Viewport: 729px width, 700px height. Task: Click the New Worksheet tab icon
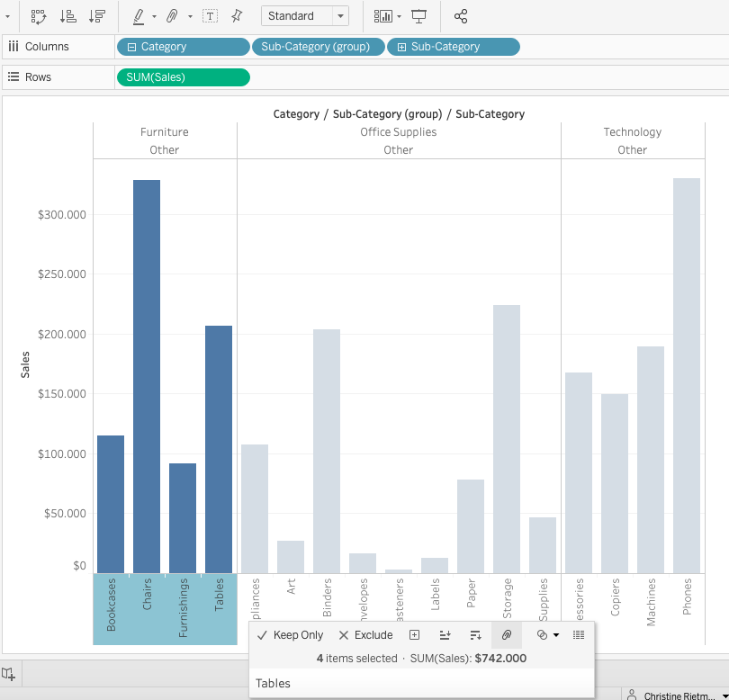point(8,674)
